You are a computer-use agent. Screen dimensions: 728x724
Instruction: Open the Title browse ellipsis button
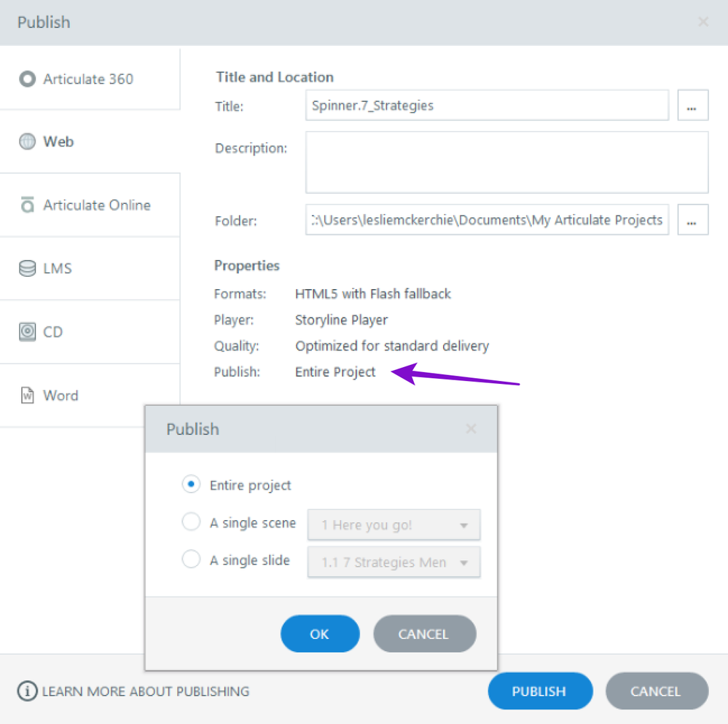(x=692, y=106)
